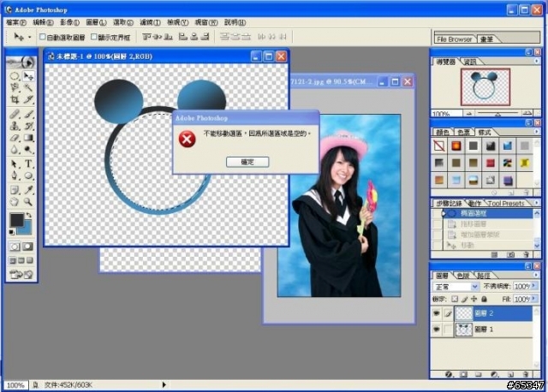Screen dimensions: 548x392
Task: Create new layer set folder icon
Action: (479, 374)
